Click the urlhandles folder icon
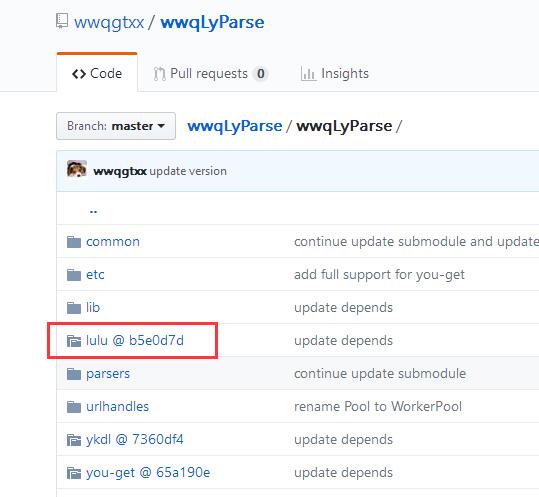This screenshot has width=539, height=497. (x=74, y=407)
